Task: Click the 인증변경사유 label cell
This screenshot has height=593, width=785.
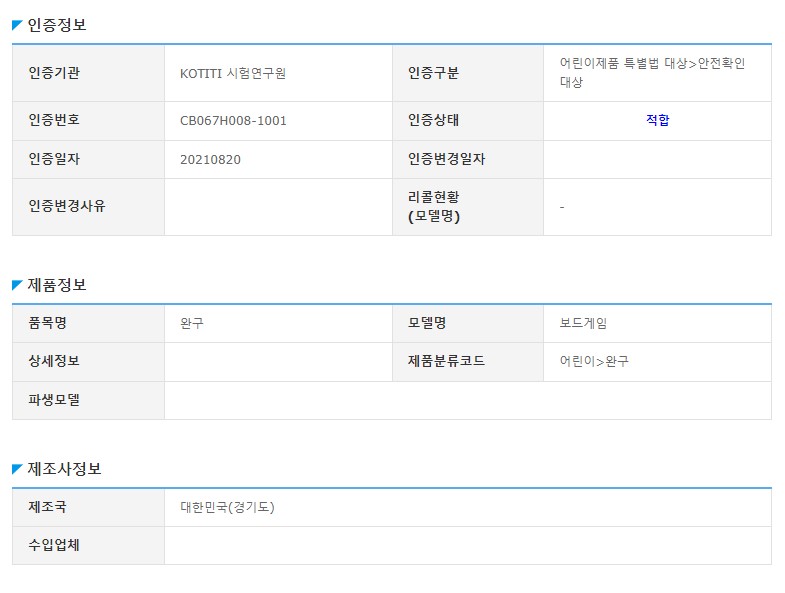Action: (x=67, y=206)
